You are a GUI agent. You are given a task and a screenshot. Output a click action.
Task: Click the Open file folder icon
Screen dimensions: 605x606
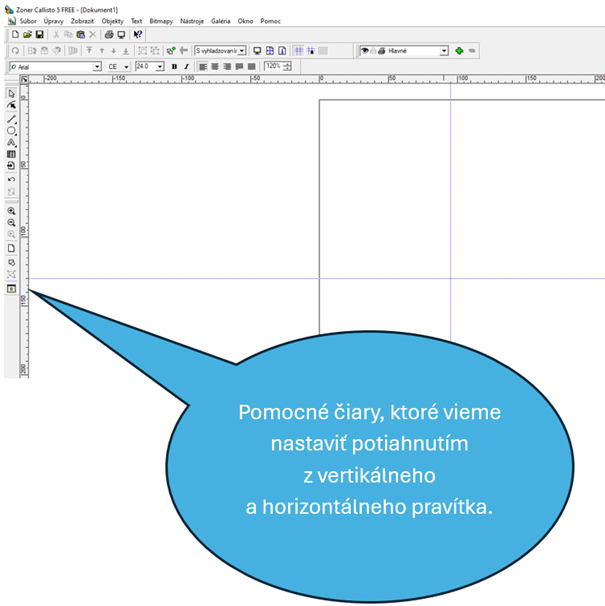tap(26, 34)
